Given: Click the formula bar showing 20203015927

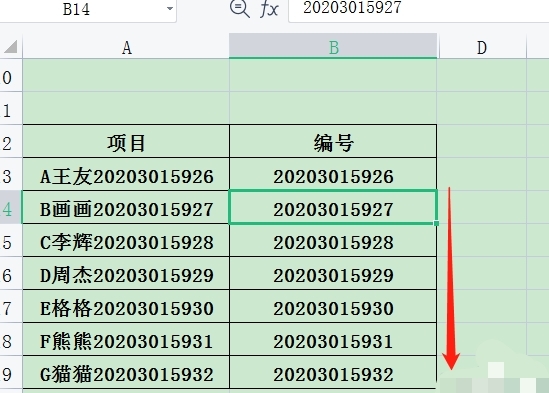Looking at the screenshot, I should click(x=419, y=9).
